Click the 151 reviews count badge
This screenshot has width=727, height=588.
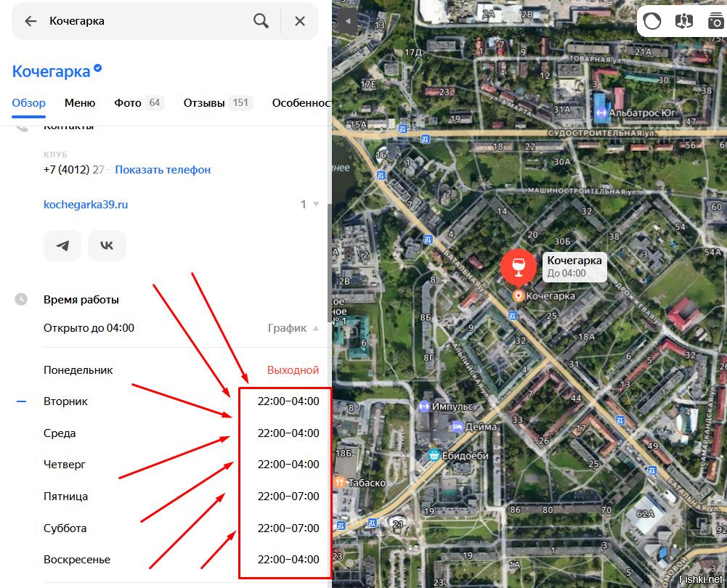(240, 103)
